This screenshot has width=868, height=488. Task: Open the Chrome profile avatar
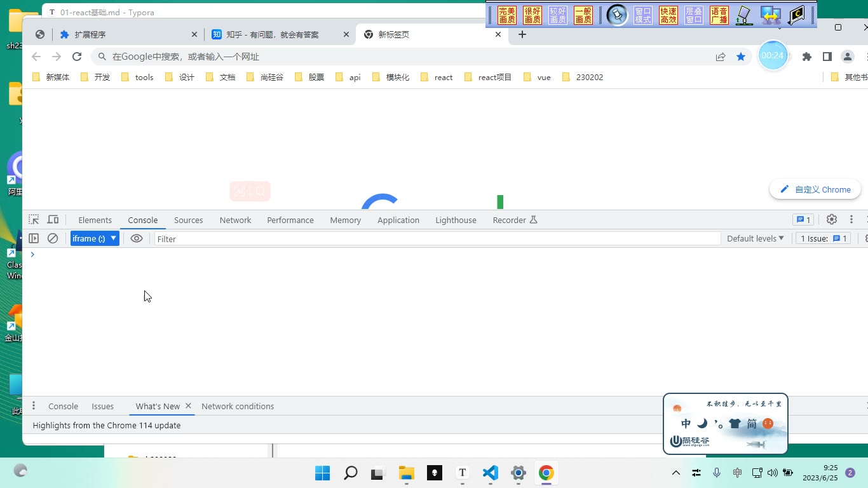tap(848, 57)
